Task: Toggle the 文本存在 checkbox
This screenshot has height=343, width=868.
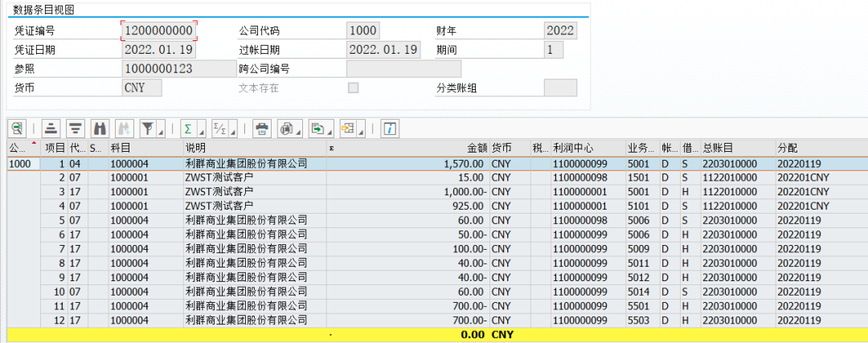Action: click(353, 88)
